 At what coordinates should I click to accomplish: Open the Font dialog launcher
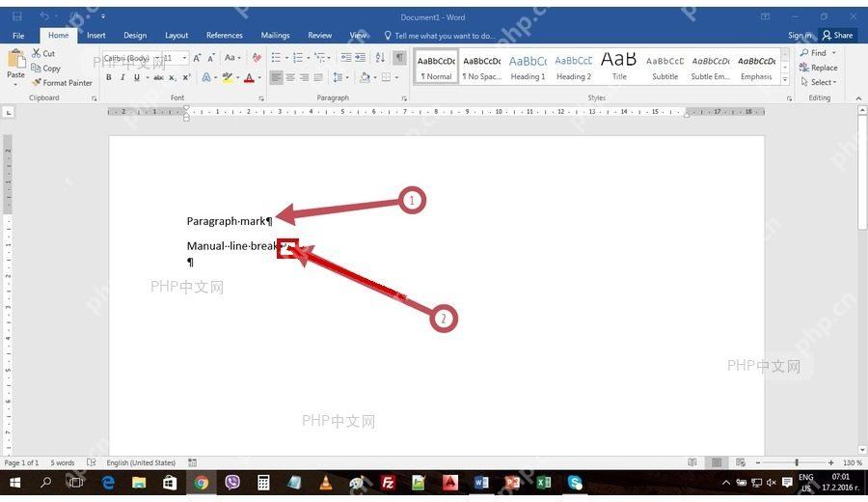tap(261, 98)
